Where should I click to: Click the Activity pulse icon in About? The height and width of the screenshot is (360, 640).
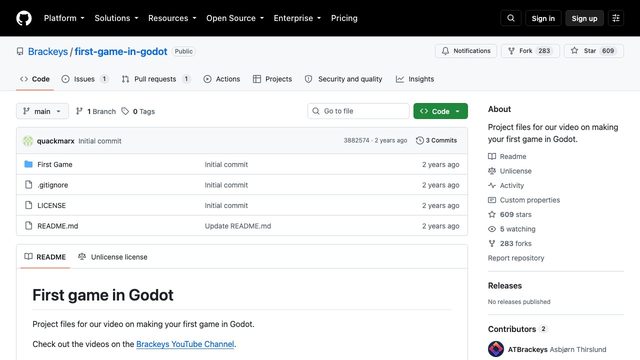(x=492, y=185)
